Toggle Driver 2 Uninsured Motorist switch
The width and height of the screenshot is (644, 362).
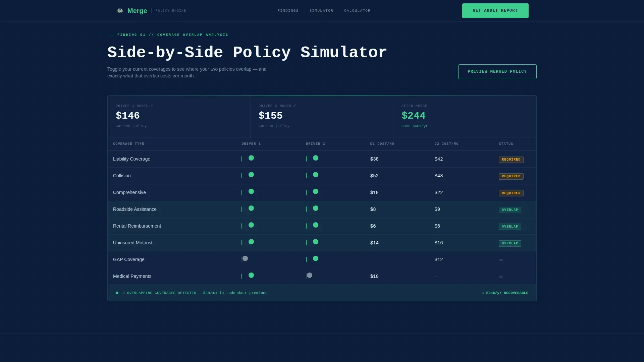pos(312,242)
